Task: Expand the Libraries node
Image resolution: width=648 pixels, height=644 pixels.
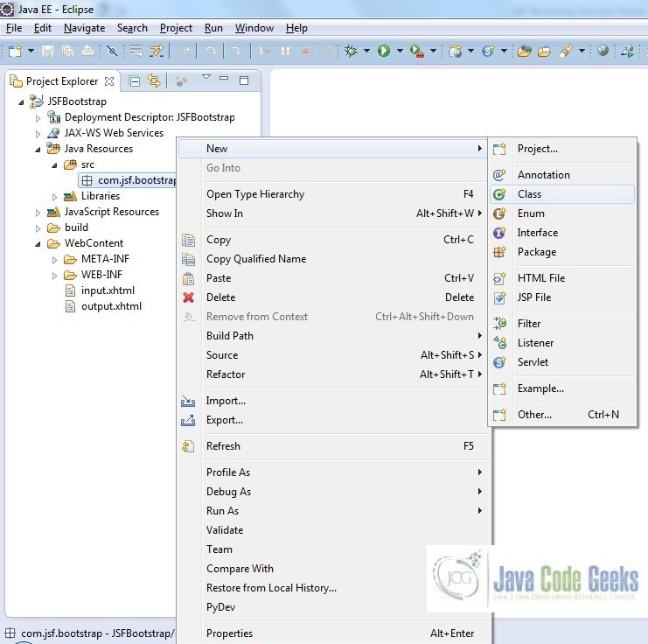Action: (54, 197)
